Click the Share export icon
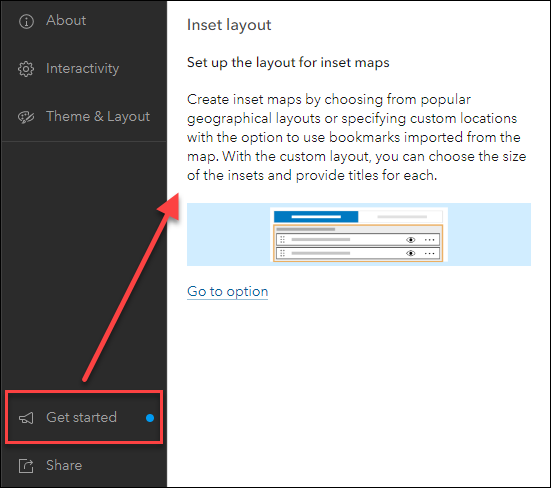The image size is (551, 488). [x=26, y=466]
